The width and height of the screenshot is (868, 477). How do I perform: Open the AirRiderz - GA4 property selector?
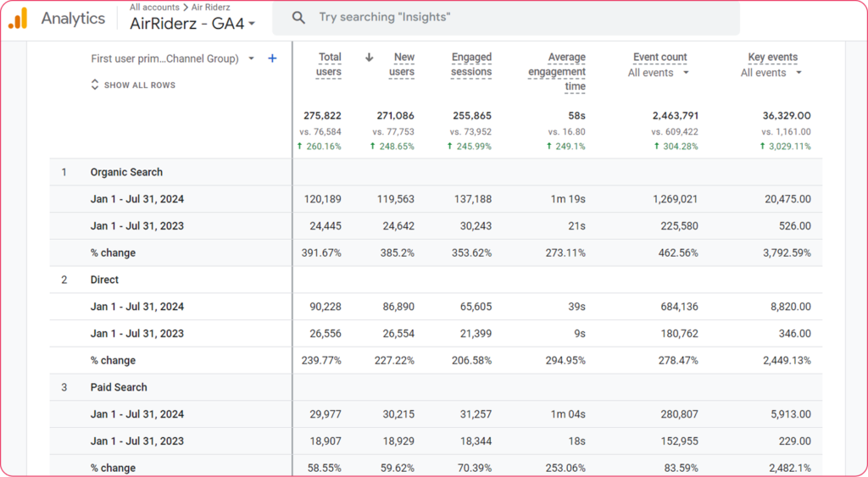coord(192,24)
